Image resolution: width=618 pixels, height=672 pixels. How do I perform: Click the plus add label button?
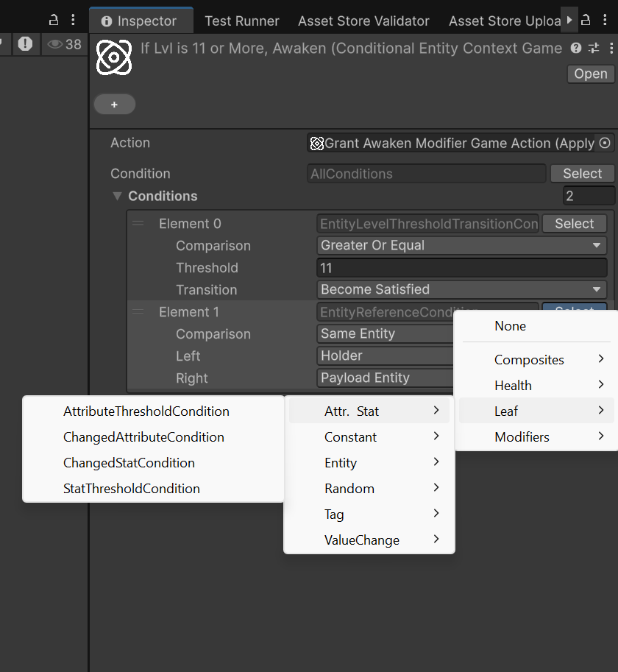pyautogui.click(x=114, y=105)
